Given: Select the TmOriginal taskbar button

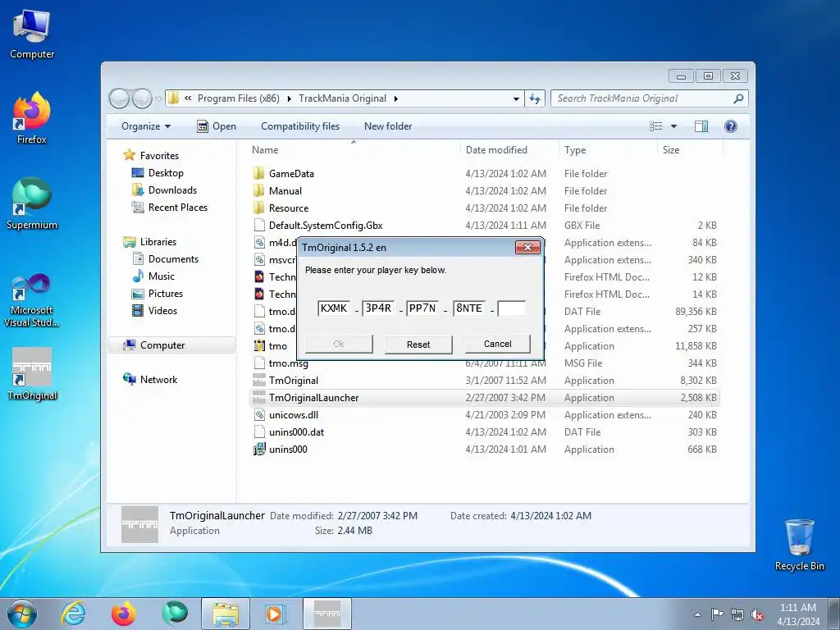Looking at the screenshot, I should [327, 614].
